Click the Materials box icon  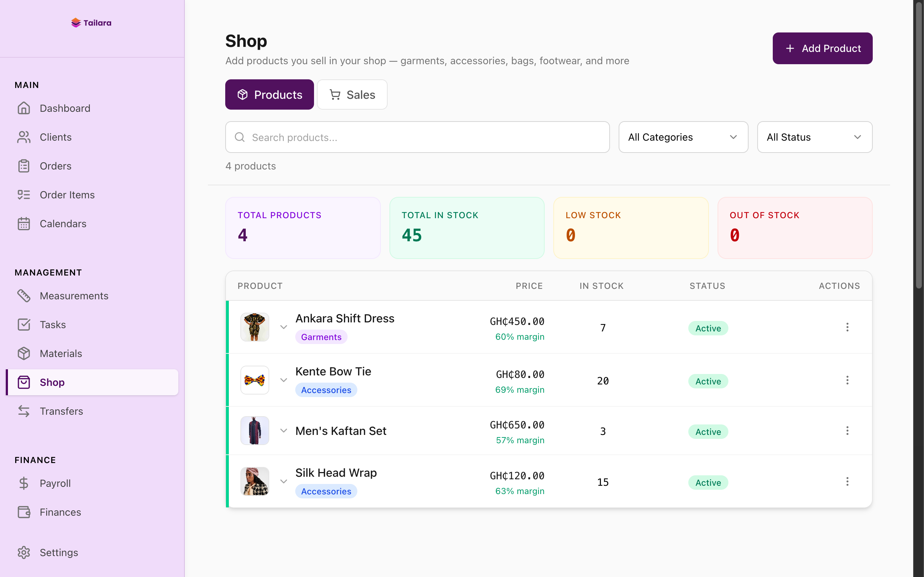coord(24,353)
